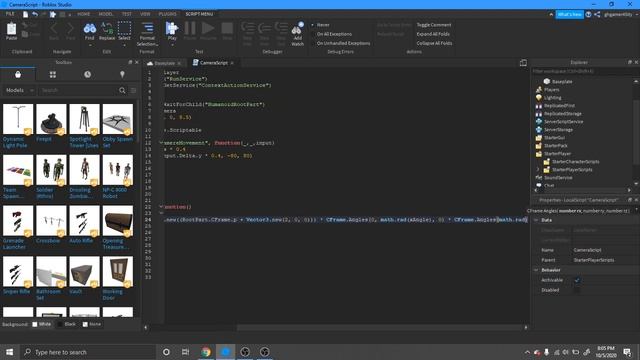Pop out the script editor view icon
This screenshot has width=640, height=360.
(523, 63)
